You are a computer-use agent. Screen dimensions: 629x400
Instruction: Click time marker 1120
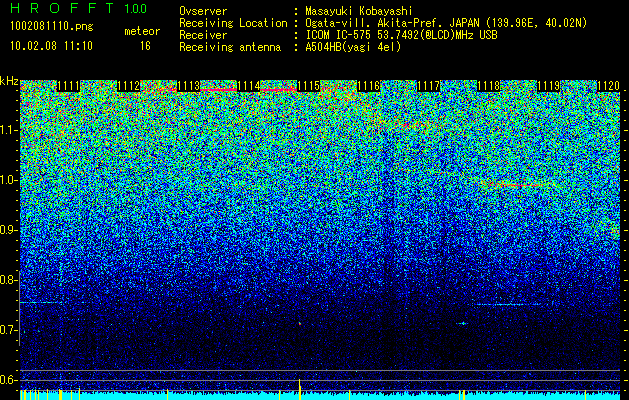(x=609, y=86)
